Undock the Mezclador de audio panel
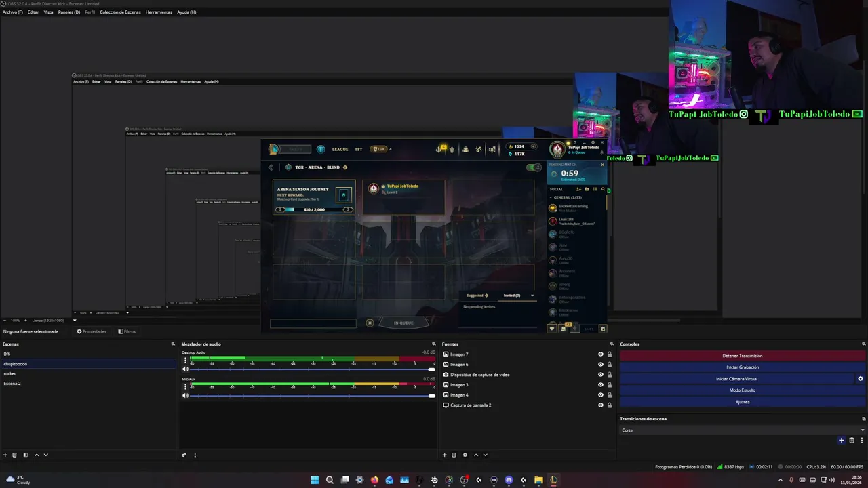The image size is (868, 488). 434,344
